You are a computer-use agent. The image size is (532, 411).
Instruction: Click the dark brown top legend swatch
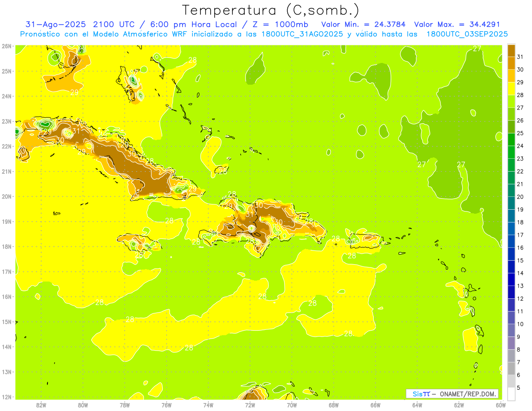pos(511,51)
